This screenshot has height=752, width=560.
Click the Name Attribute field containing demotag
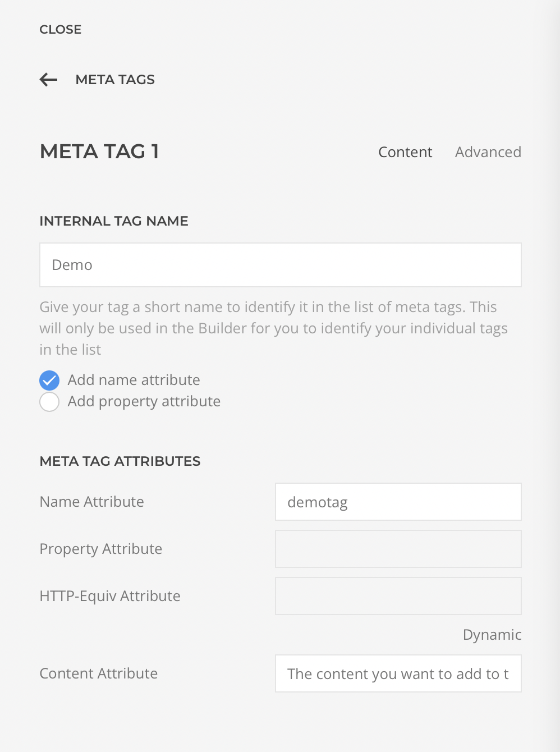point(398,502)
